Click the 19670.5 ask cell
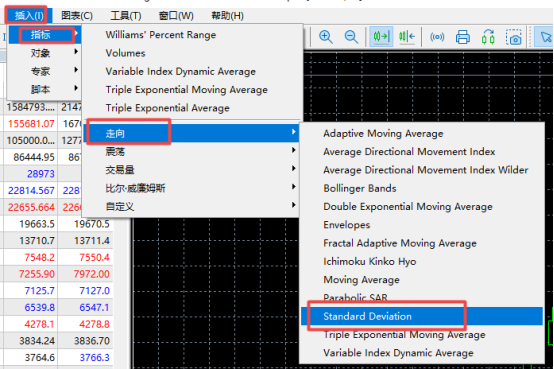The height and width of the screenshot is (369, 554). (x=92, y=224)
